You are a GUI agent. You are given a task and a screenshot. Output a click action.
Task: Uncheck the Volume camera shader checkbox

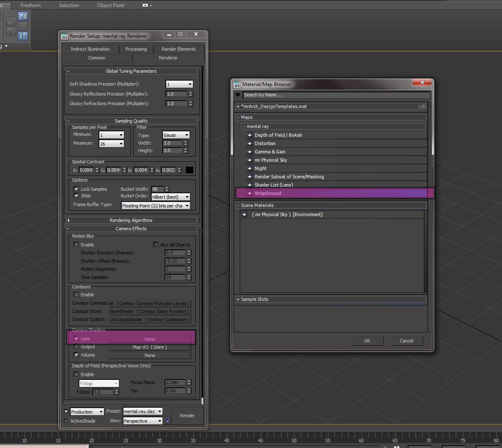point(76,355)
